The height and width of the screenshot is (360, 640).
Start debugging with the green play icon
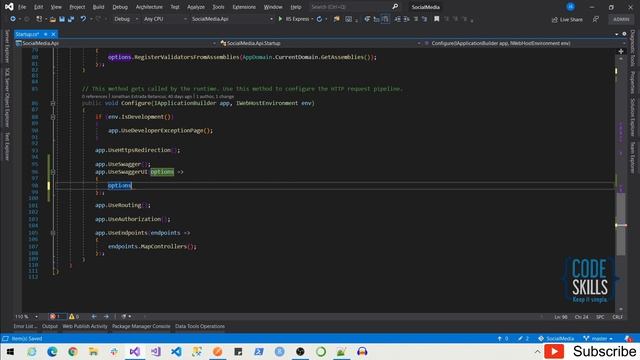280,19
